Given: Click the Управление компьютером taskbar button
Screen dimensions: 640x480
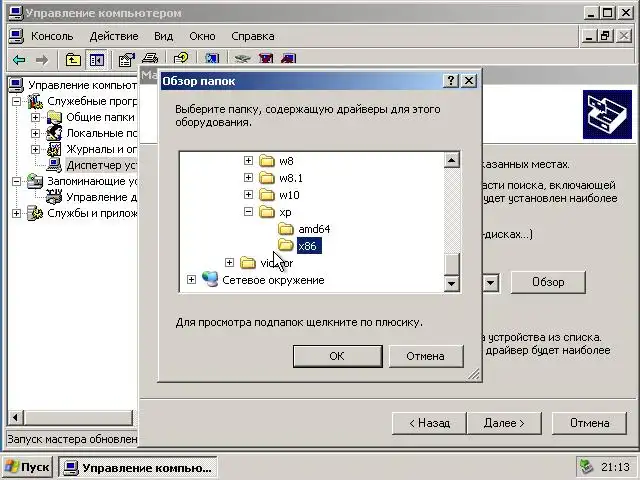Looking at the screenshot, I should coord(138,467).
